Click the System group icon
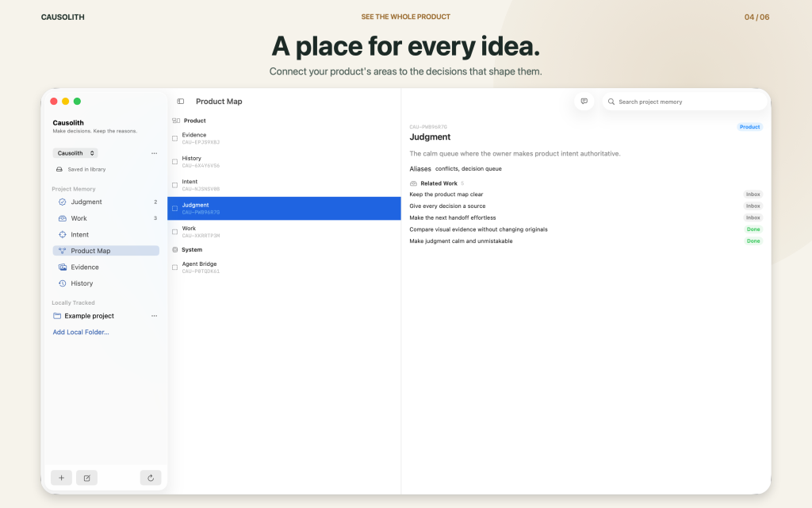Screen dimensions: 812x508 pos(175,250)
